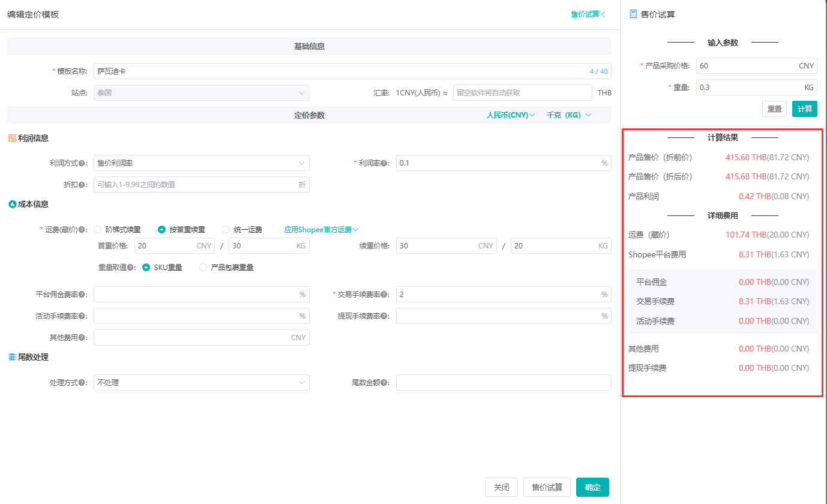The width and height of the screenshot is (827, 504).
Task: Open the 处理方式 dropdown showing 不处理
Action: (201, 383)
